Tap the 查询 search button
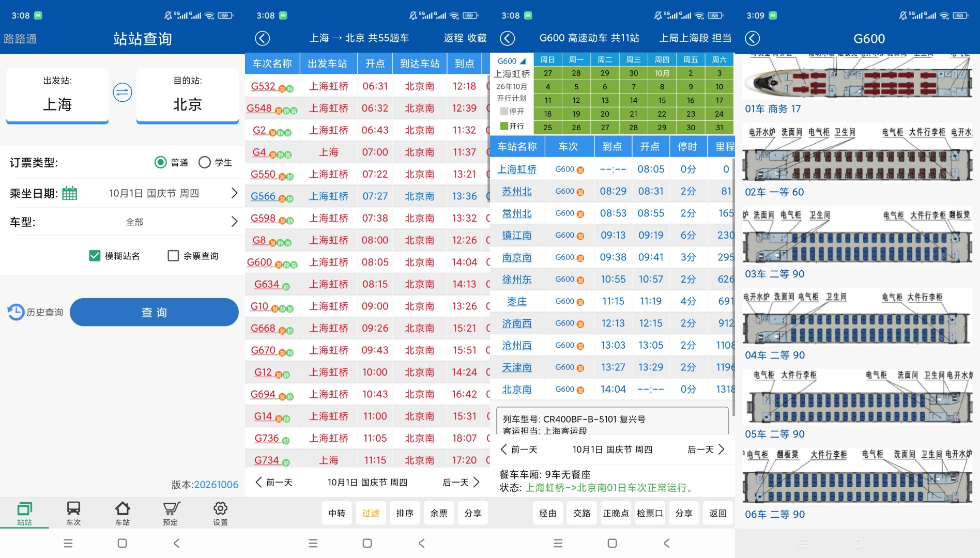 coord(154,312)
